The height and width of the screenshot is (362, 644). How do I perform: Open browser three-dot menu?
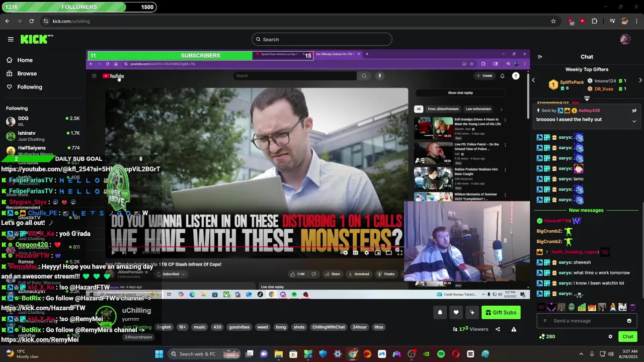point(636,21)
